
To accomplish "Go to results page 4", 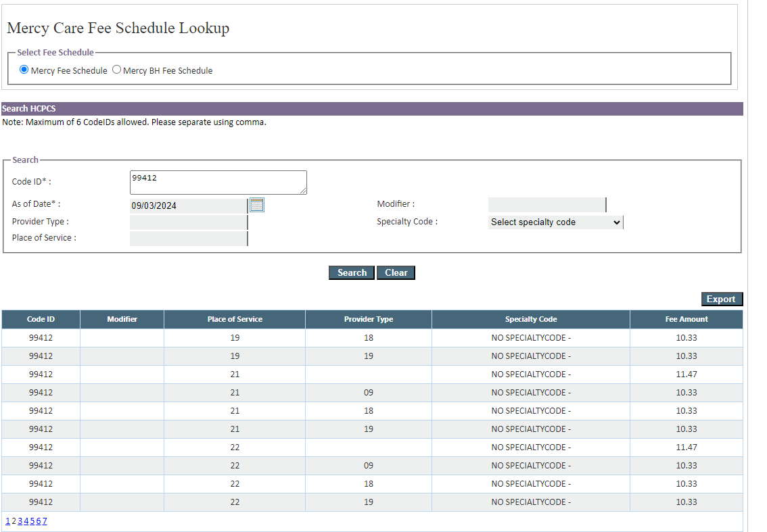I will point(26,521).
